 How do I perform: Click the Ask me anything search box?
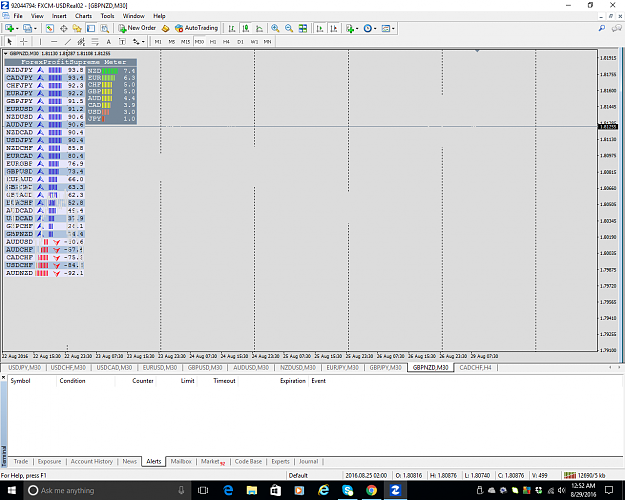(107, 490)
